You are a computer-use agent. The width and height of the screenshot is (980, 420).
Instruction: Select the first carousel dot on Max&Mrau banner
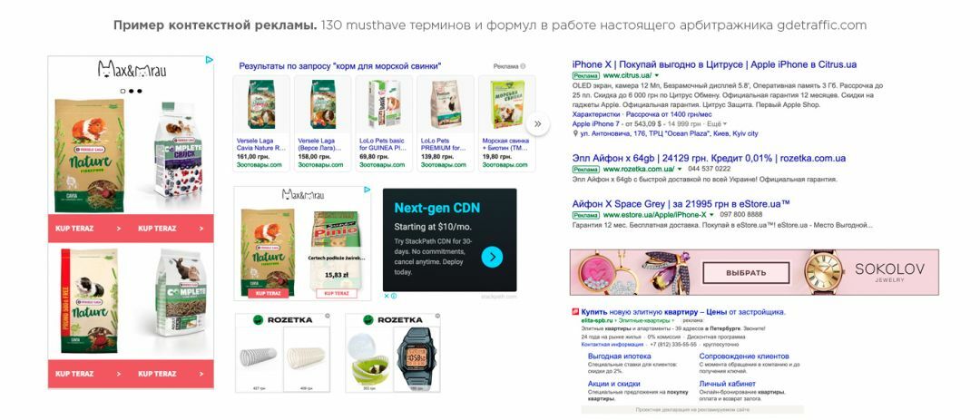click(x=123, y=92)
